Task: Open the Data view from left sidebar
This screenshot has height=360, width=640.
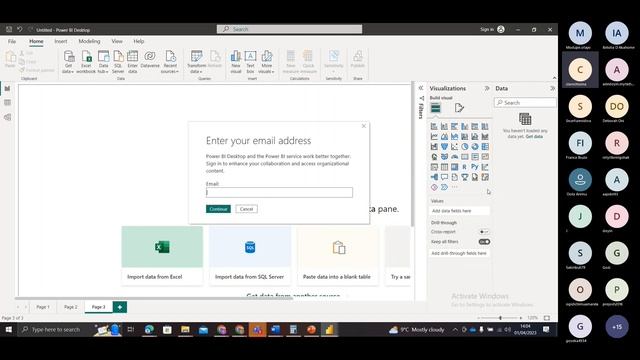Action: pyautogui.click(x=7, y=103)
